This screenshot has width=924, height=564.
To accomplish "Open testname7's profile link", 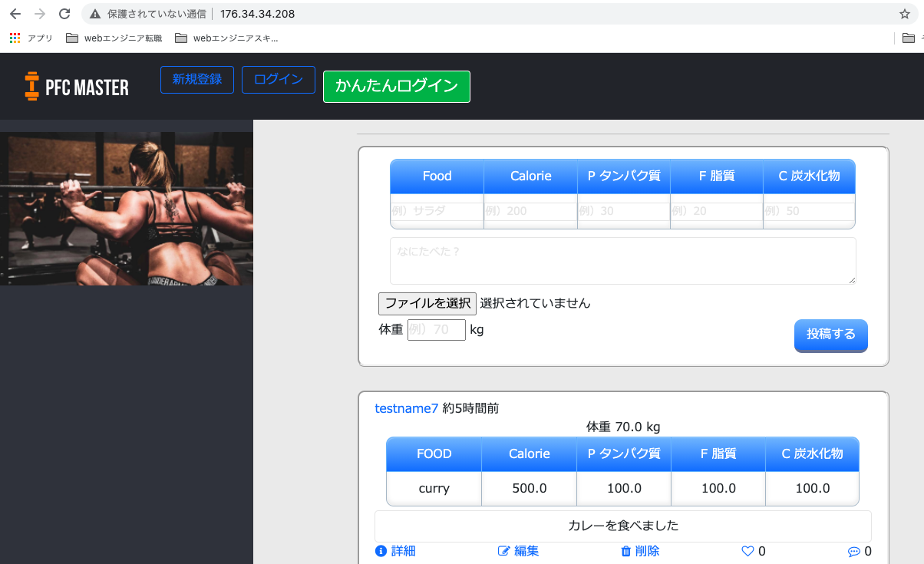I will [x=406, y=408].
